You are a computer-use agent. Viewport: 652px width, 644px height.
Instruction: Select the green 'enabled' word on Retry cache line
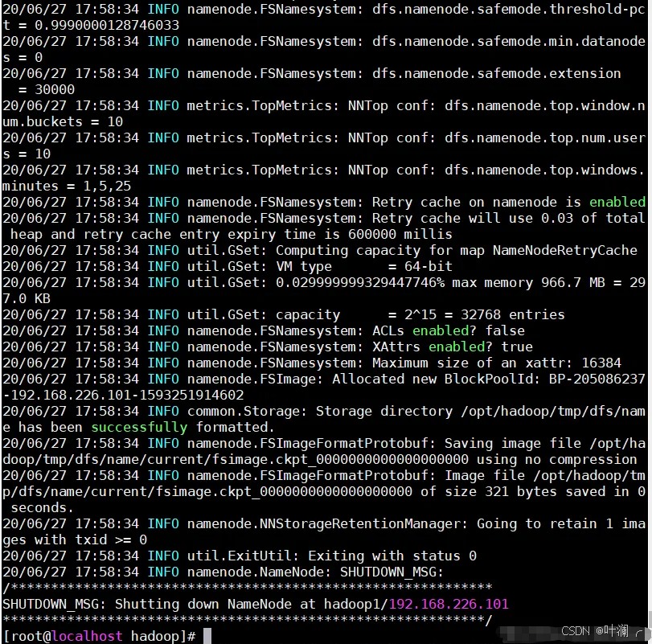pos(619,202)
